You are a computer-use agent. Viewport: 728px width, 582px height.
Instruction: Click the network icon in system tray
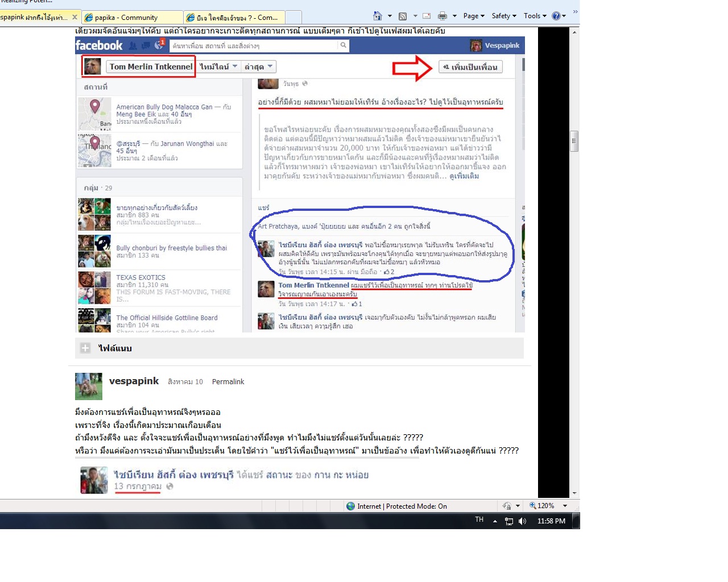(x=509, y=521)
